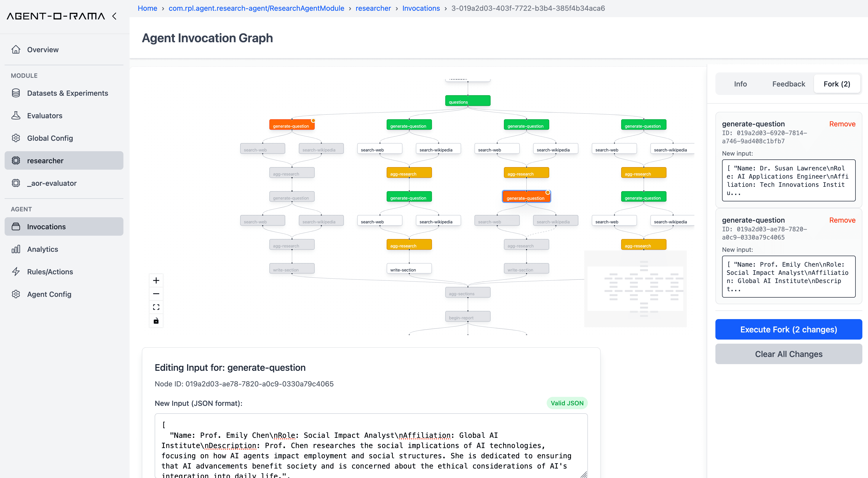The height and width of the screenshot is (478, 868).
Task: Zoom out of the graph with the minus icon
Action: 156,294
